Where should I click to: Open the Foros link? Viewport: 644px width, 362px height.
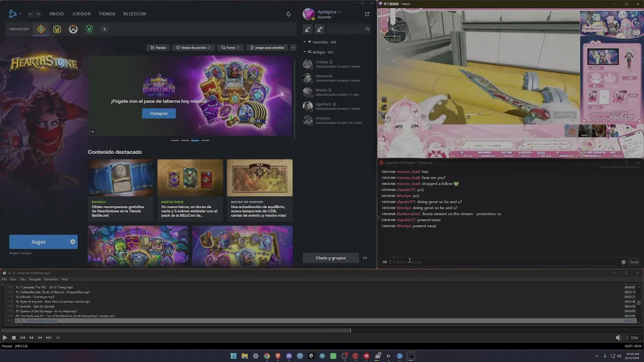pyautogui.click(x=230, y=48)
